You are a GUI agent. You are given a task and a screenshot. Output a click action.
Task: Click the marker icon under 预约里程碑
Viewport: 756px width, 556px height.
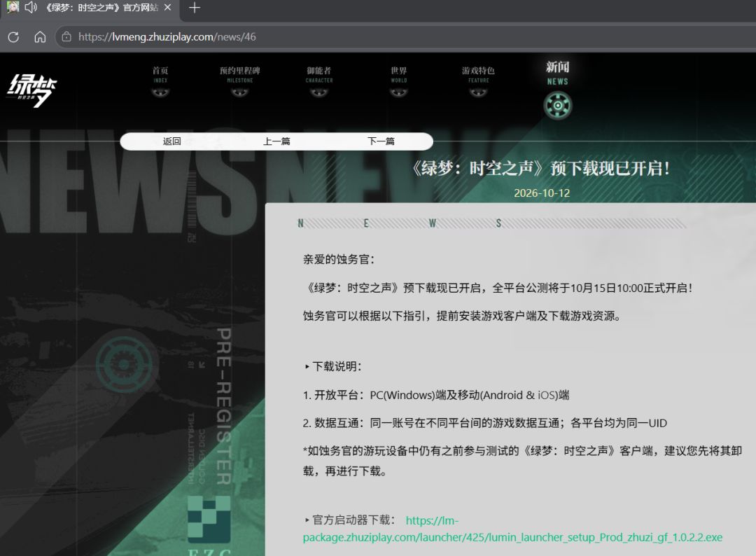pyautogui.click(x=239, y=92)
